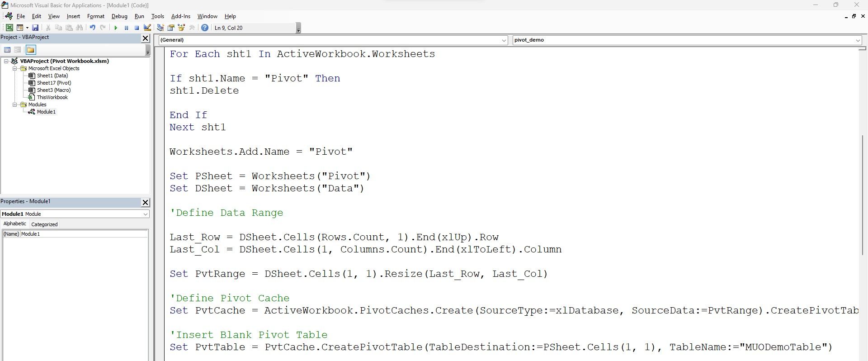Click the Toolbox icon
Image resolution: width=868 pixels, height=361 pixels.
pos(192,28)
